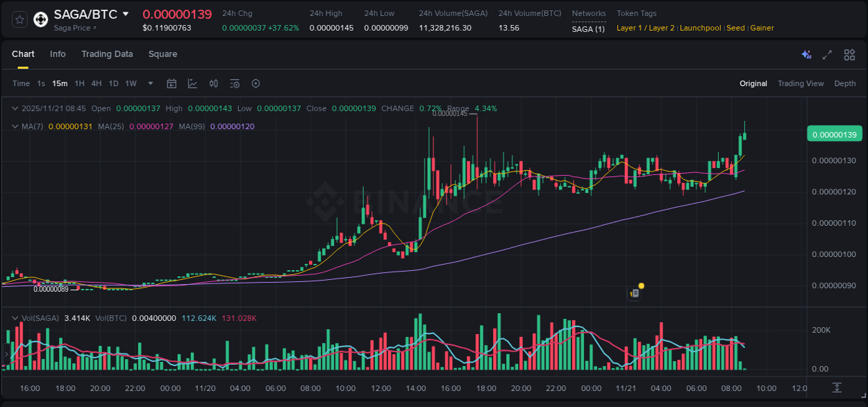Switch to the Trading Data tab
Screen dimensions: 868x407
coord(107,54)
